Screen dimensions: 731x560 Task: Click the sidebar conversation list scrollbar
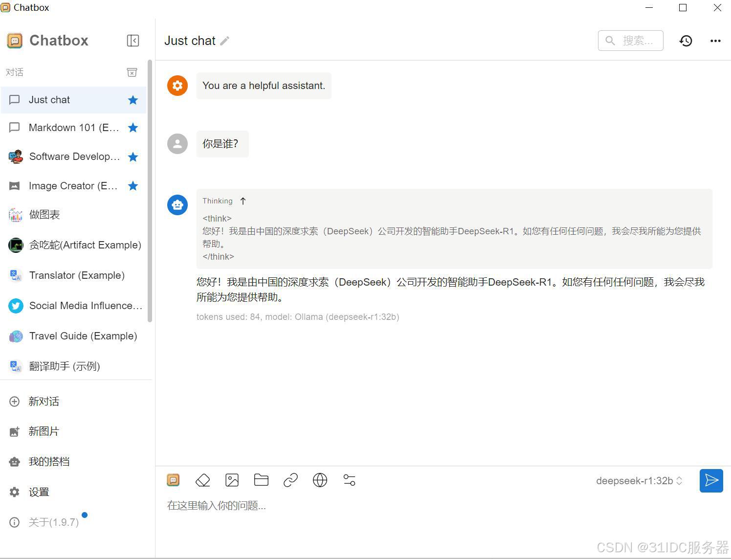(x=150, y=191)
